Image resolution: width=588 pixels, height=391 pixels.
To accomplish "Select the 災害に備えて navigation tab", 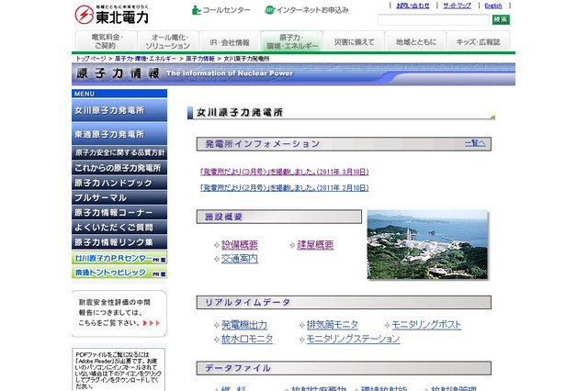I will (353, 41).
